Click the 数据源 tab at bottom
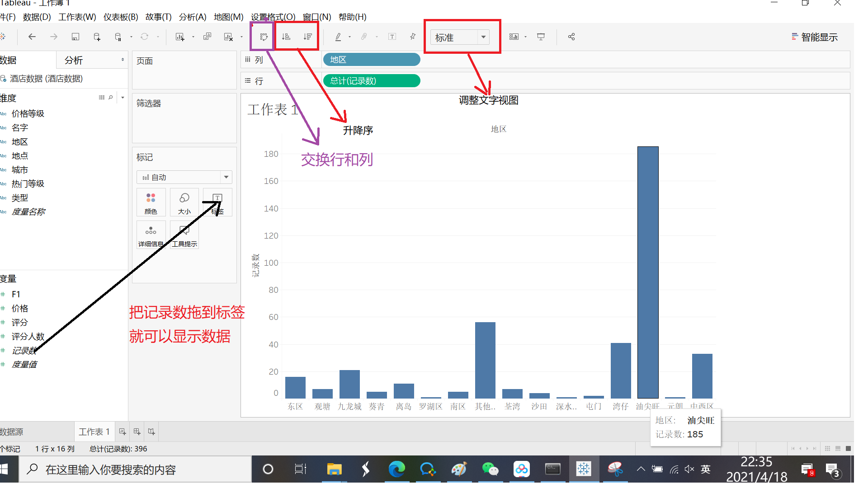Viewport: 868px width, 488px height. tap(12, 432)
